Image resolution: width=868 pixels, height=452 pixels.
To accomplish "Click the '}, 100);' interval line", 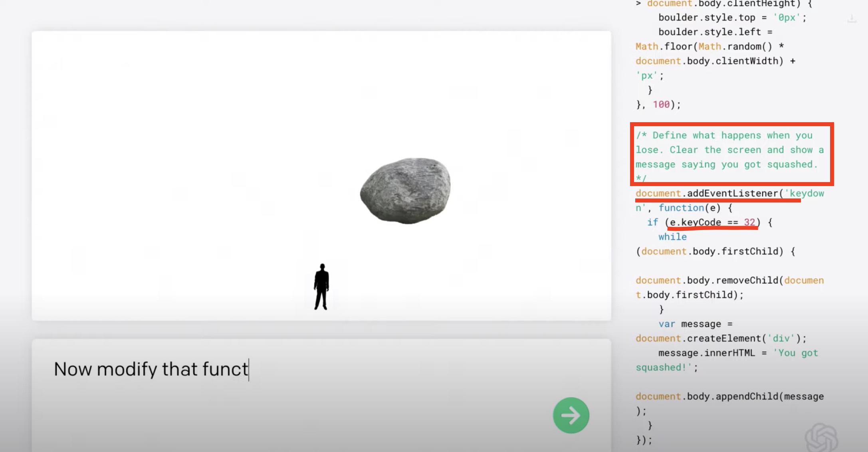I will 658,105.
